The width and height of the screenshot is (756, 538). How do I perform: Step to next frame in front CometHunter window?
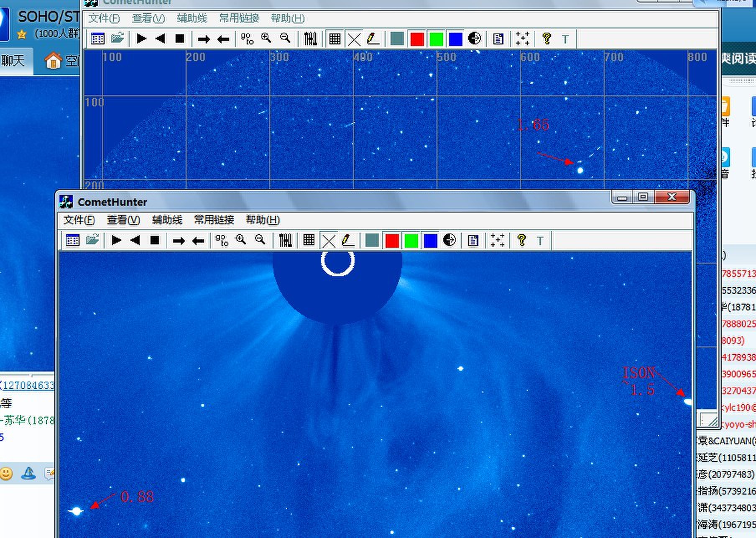click(x=179, y=241)
